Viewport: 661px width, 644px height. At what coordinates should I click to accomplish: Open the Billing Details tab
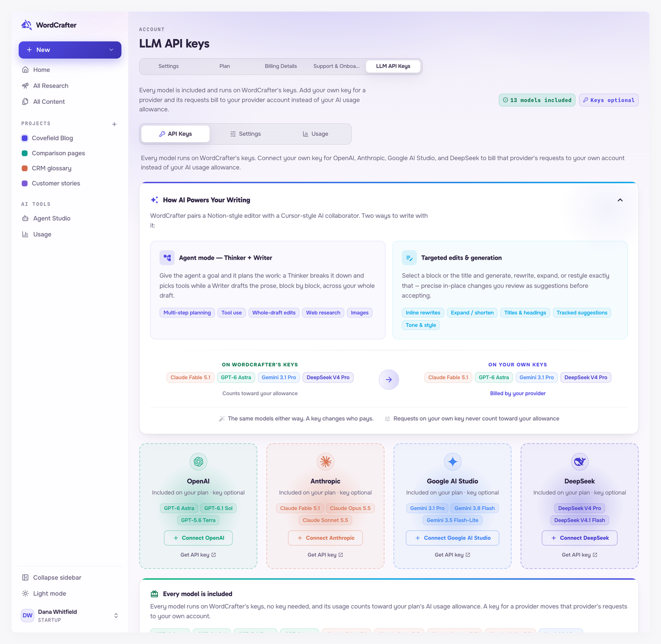[x=281, y=66]
